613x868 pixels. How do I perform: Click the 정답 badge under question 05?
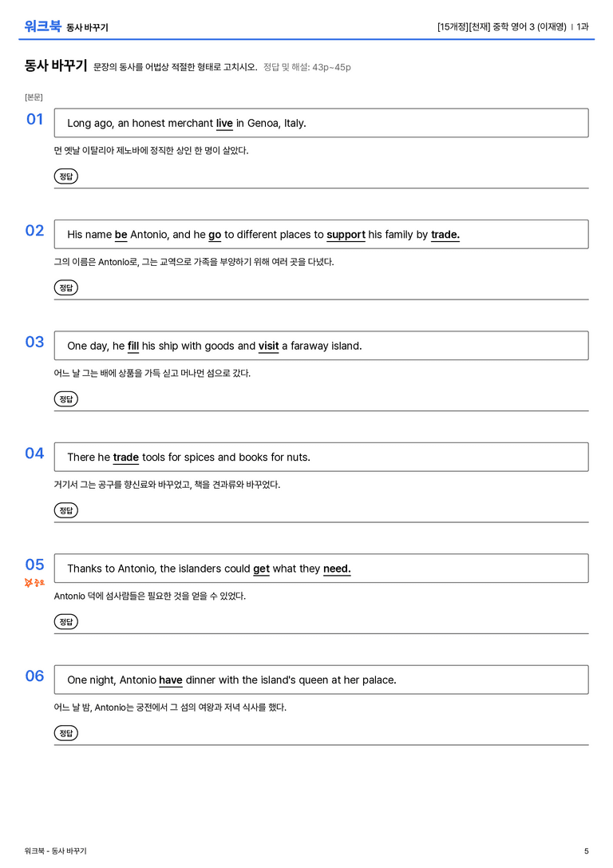tap(65, 621)
